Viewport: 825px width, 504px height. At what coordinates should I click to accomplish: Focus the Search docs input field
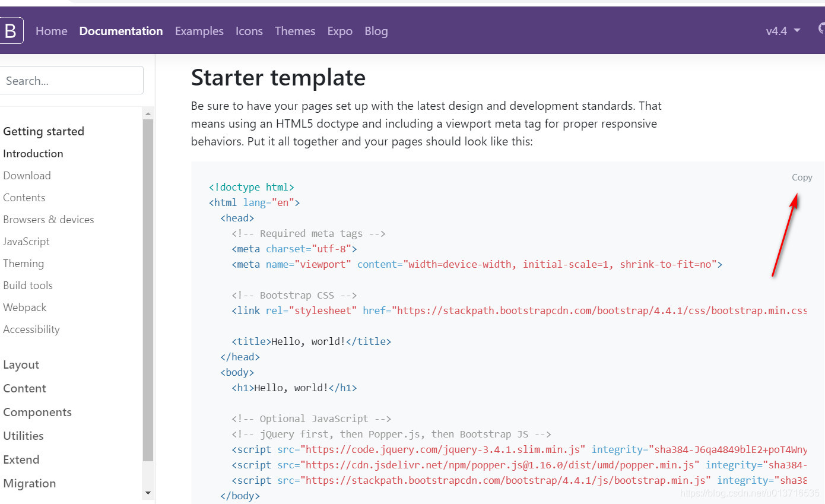(70, 80)
